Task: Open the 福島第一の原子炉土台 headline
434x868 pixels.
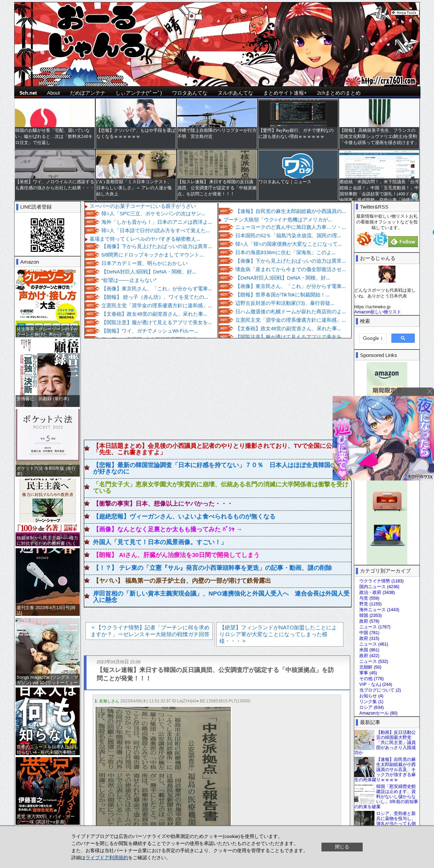Action: click(x=182, y=581)
